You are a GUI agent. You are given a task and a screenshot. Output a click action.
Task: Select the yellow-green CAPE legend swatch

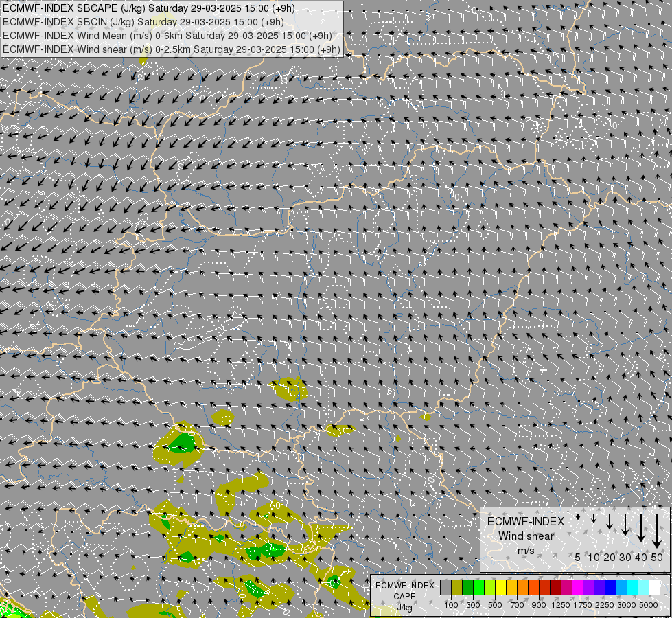(x=490, y=588)
